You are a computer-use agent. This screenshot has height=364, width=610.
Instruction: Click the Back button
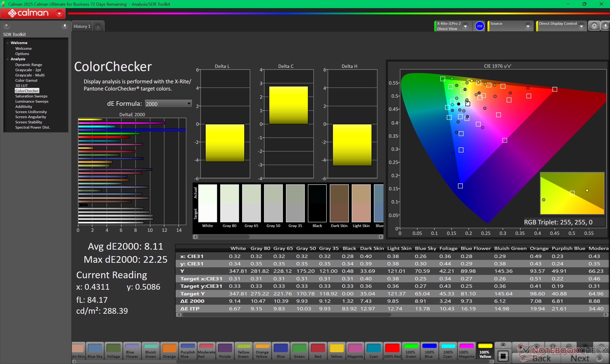542,358
